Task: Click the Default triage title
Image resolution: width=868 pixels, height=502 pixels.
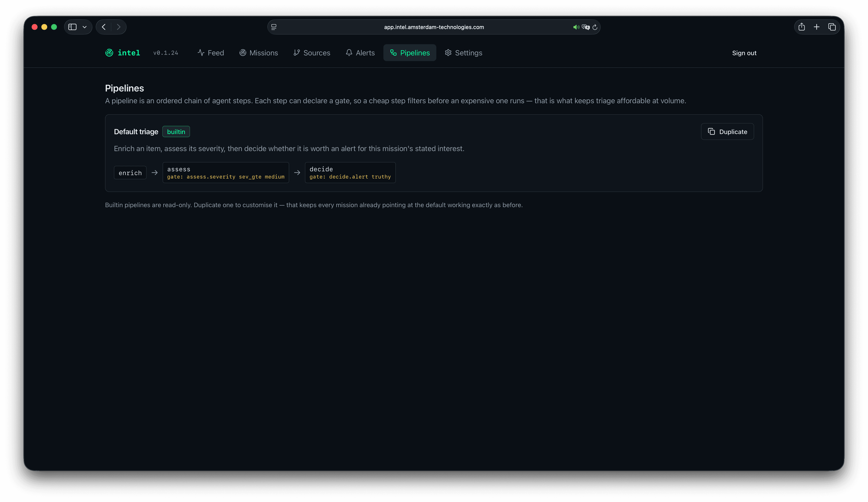Action: (136, 132)
